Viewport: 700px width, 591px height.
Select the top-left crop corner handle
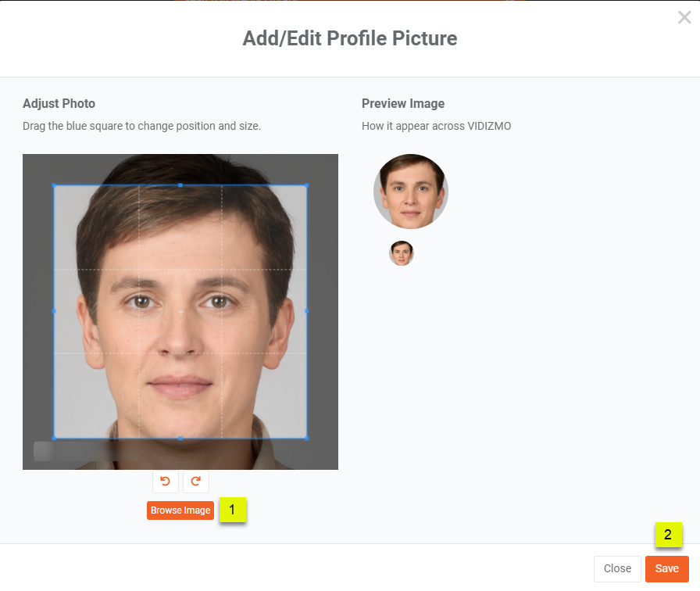pyautogui.click(x=54, y=185)
